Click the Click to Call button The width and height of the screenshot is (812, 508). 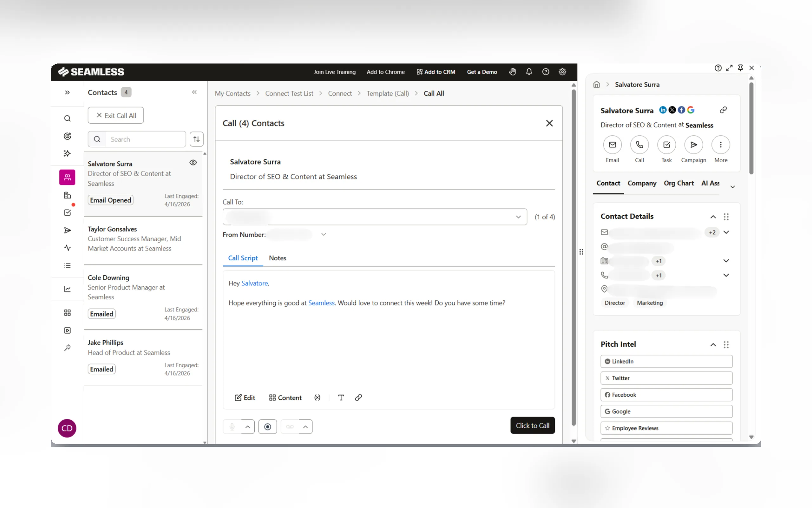click(533, 425)
